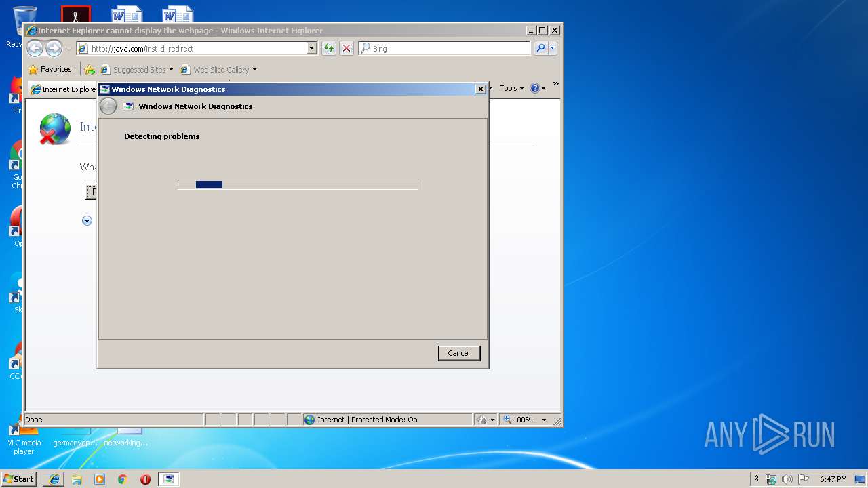The width and height of the screenshot is (868, 488).
Task: Click the Internet Explorer taskbar icon
Action: [54, 479]
